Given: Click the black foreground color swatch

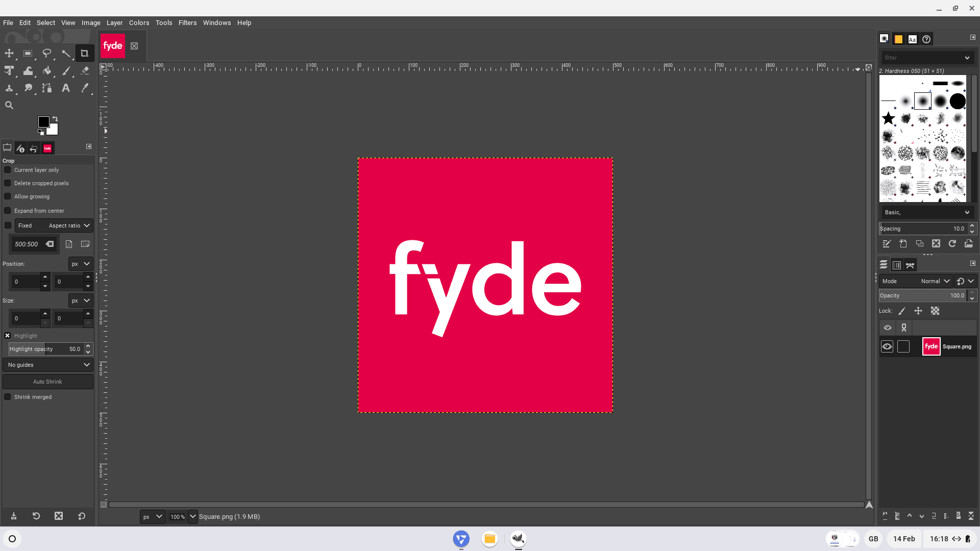Looking at the screenshot, I should tap(43, 121).
